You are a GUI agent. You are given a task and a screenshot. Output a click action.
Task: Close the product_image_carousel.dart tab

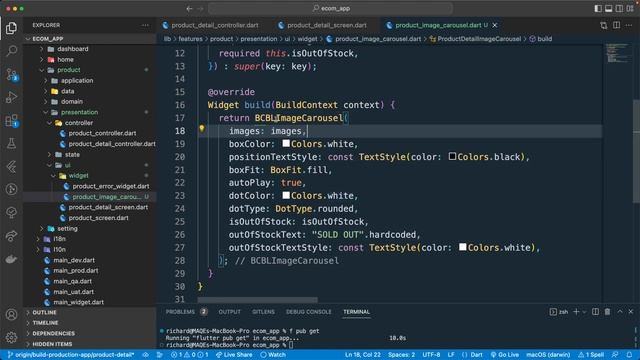[x=495, y=25]
